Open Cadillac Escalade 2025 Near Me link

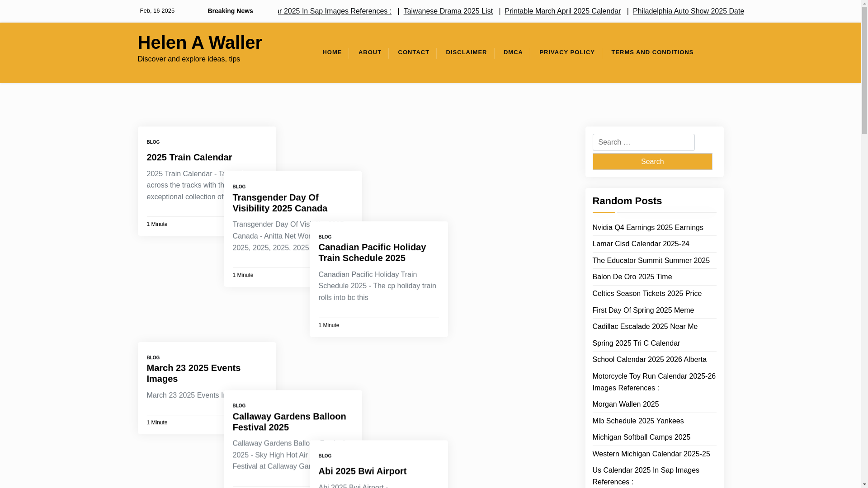click(x=645, y=327)
